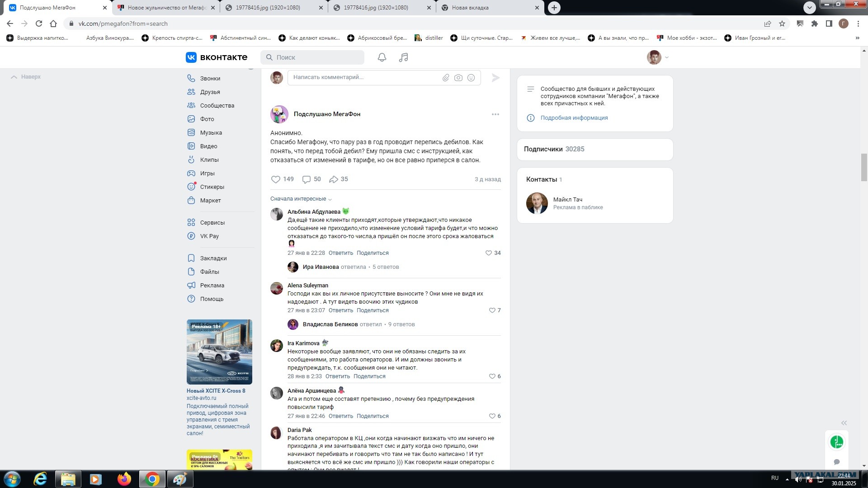Open Chrome three-dot menu
This screenshot has width=868, height=488.
(x=858, y=23)
